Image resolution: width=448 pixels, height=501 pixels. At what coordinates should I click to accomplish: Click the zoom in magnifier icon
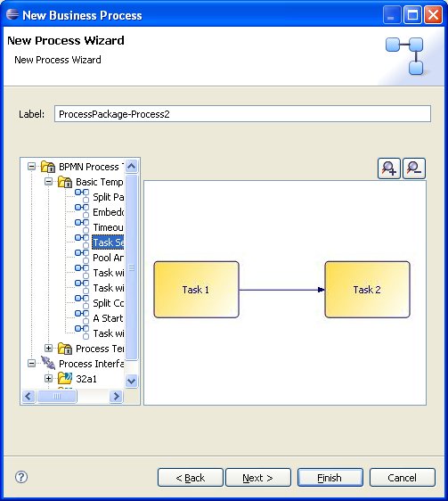[x=388, y=168]
